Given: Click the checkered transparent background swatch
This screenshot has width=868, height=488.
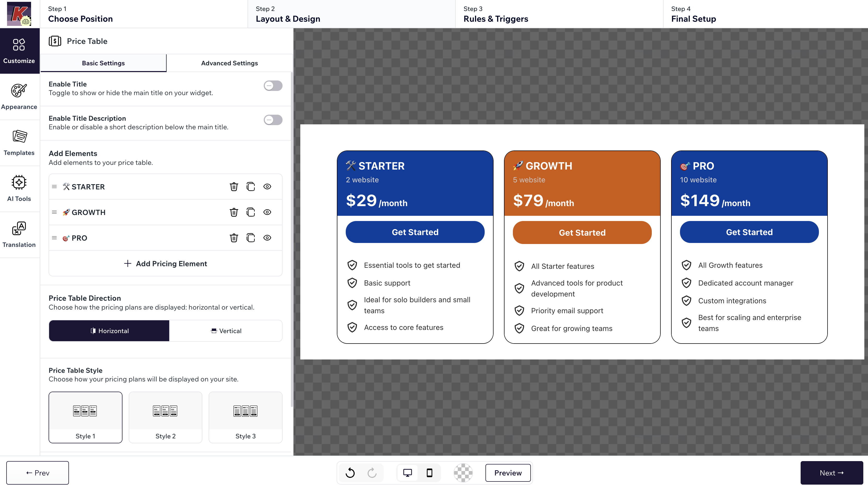Looking at the screenshot, I should point(463,473).
